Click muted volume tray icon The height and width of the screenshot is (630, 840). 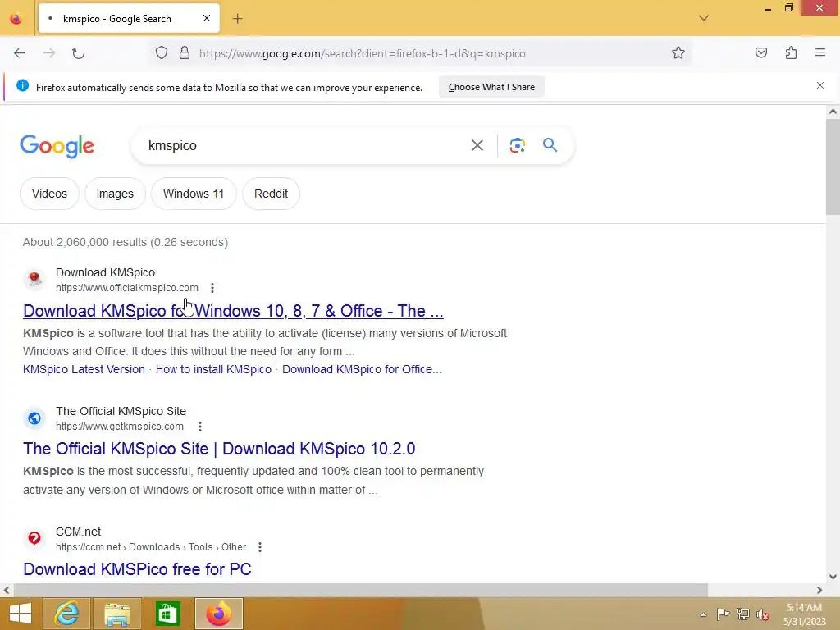coord(763,614)
